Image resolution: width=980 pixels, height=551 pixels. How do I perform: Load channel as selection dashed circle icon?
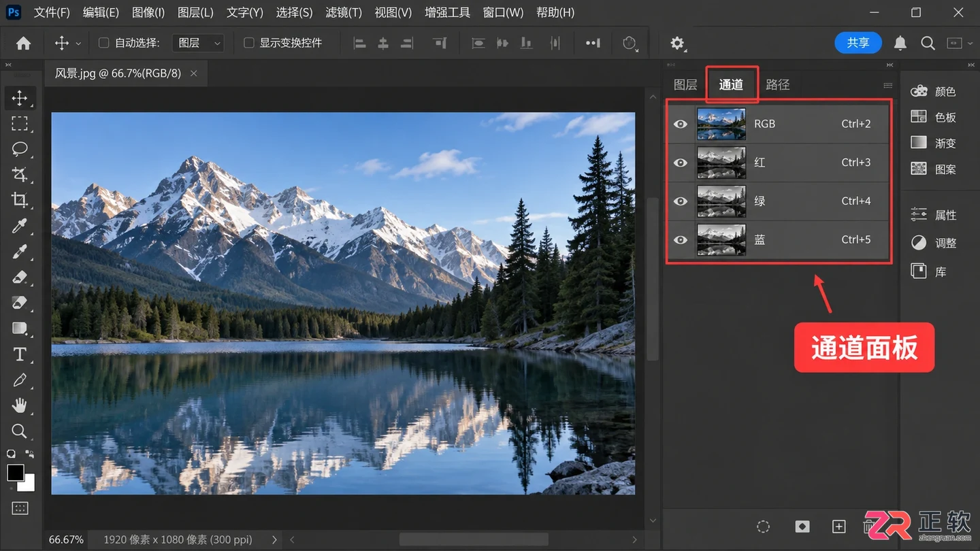(764, 527)
